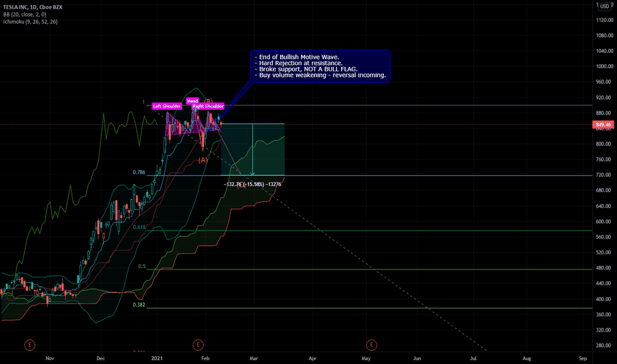Select the 'Head' pattern label
Viewport: 617px width, 364px height.
[x=193, y=101]
